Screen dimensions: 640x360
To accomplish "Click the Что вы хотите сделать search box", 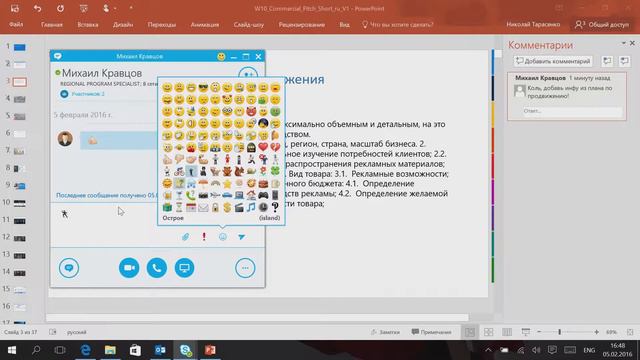I will pos(398,24).
